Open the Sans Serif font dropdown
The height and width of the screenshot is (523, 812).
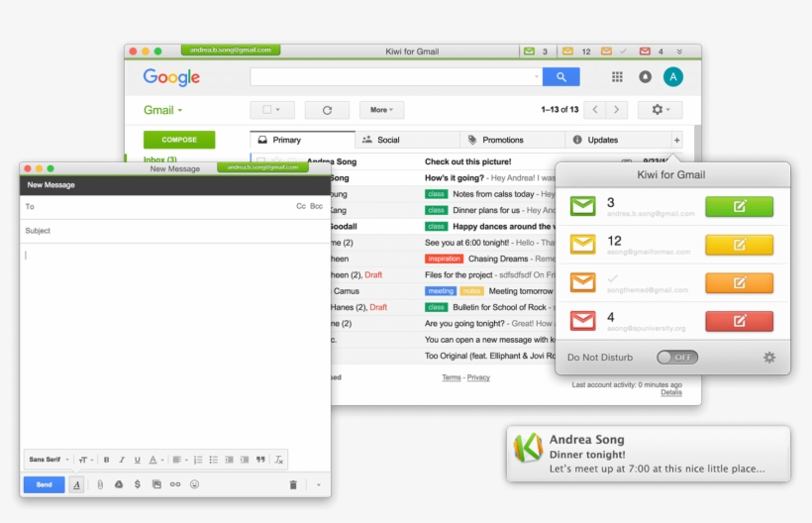(49, 460)
